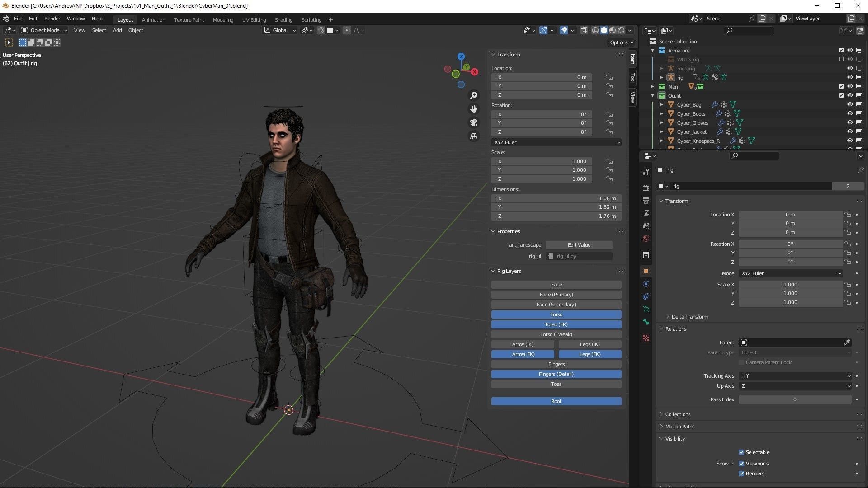Uncheck Show In Viewports checkbox
This screenshot has width=868, height=488.
pyautogui.click(x=741, y=464)
